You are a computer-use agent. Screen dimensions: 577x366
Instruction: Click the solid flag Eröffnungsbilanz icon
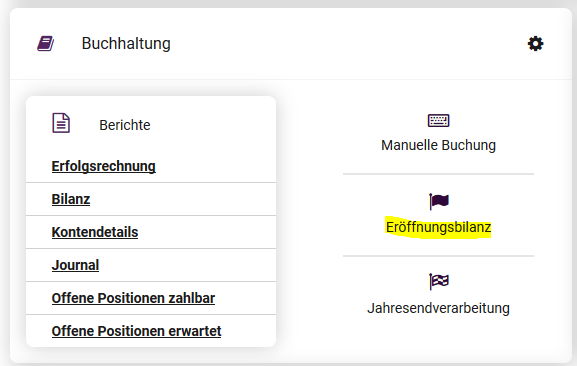(x=439, y=201)
